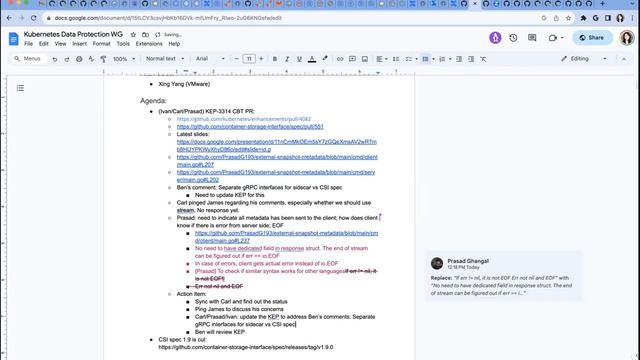Image resolution: width=640 pixels, height=360 pixels.
Task: Toggle underline formatting
Action: coord(299,59)
